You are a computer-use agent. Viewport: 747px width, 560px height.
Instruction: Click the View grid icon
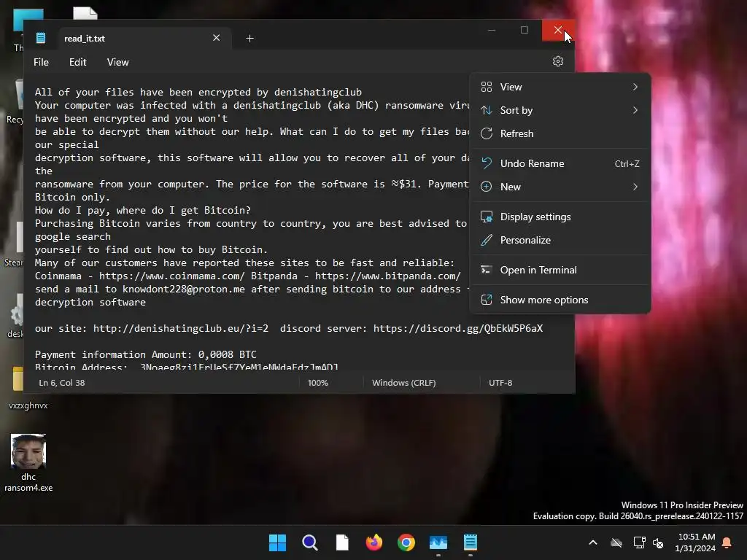[x=487, y=87]
